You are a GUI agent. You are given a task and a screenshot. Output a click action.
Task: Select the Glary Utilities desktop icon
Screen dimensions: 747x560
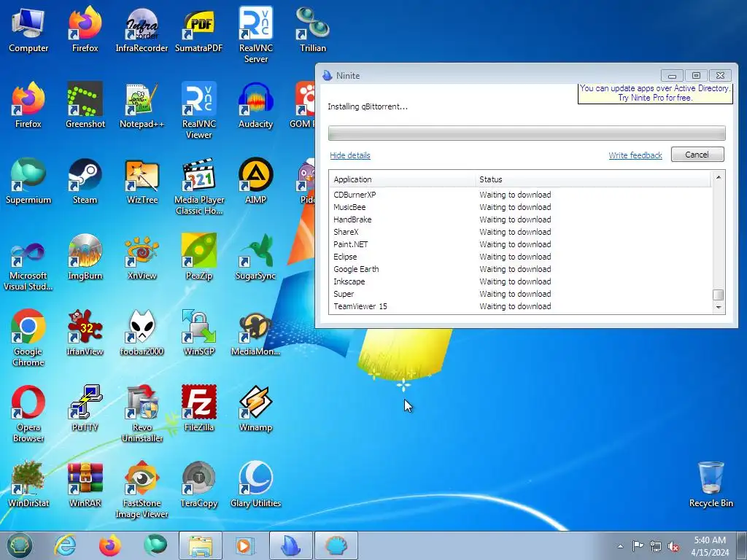[x=256, y=484]
